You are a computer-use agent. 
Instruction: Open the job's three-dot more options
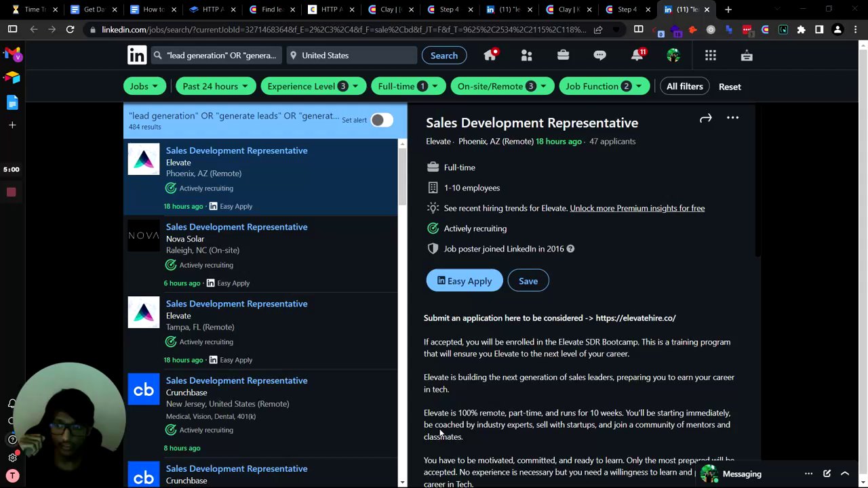tap(732, 118)
